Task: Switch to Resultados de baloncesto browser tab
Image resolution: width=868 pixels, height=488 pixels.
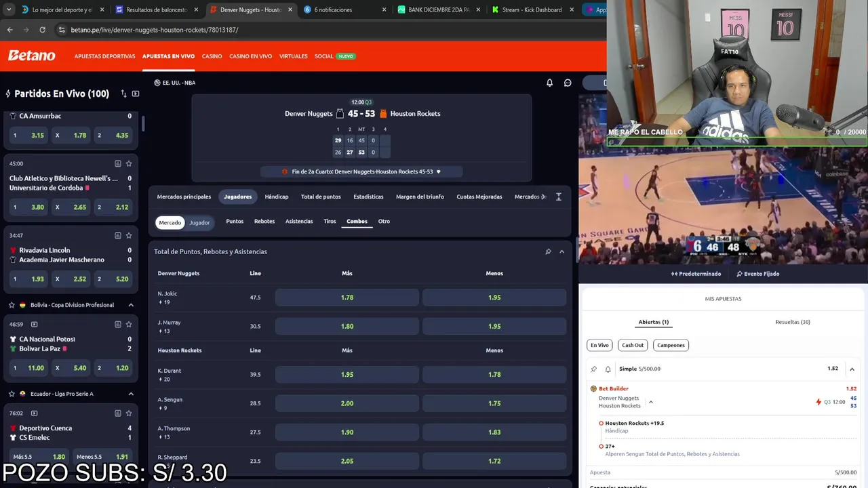Action: [x=155, y=9]
